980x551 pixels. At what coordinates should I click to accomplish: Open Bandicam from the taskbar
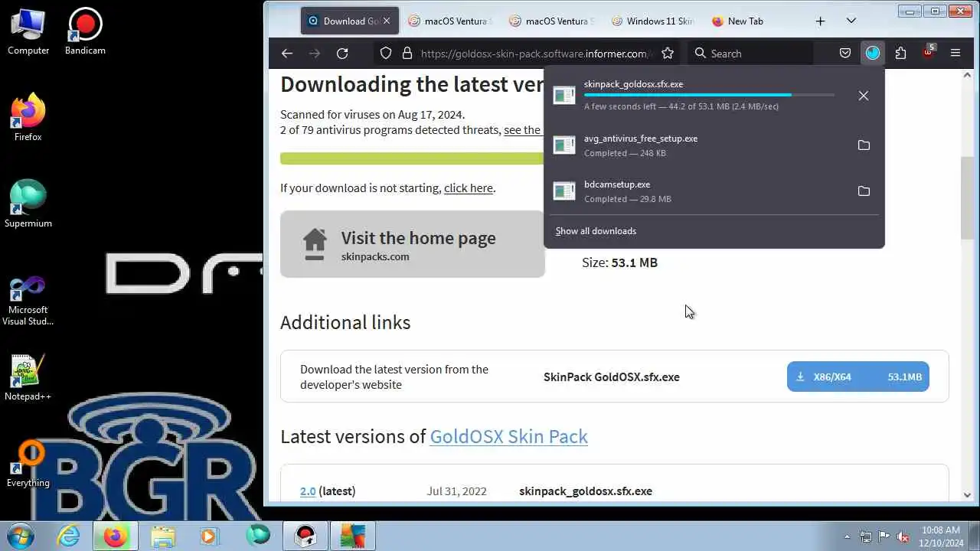tap(305, 536)
